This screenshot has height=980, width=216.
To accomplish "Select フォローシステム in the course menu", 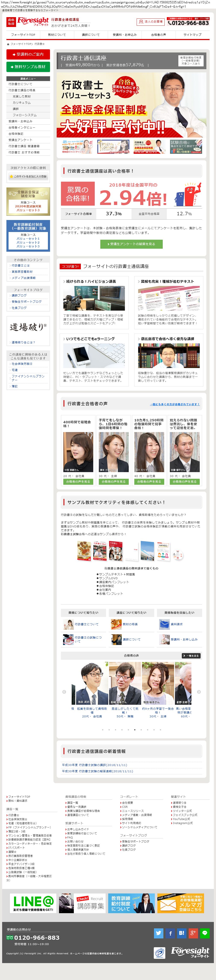I will (28, 115).
